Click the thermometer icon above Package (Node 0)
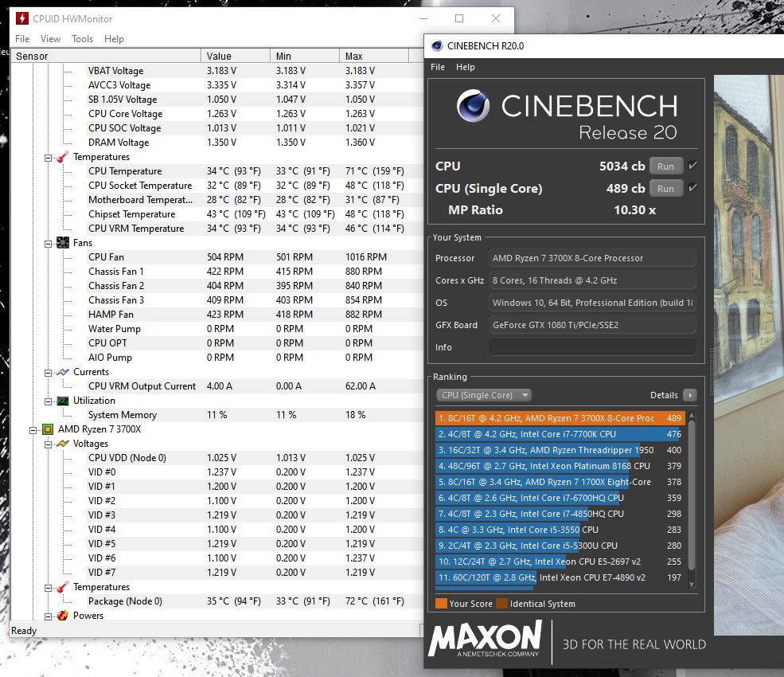The width and height of the screenshot is (784, 677). tap(63, 587)
